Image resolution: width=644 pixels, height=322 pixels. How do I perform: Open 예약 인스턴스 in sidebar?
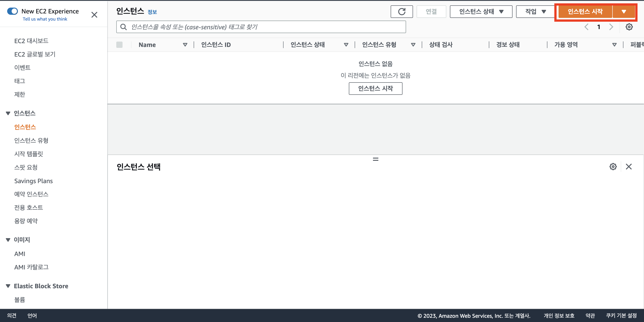click(31, 194)
